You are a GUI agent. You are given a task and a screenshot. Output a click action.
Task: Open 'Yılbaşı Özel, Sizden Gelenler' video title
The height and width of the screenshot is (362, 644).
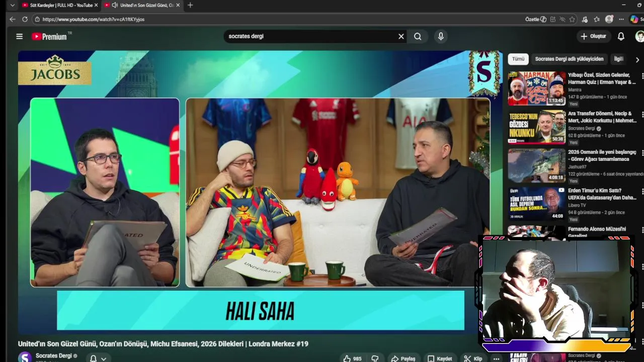click(x=602, y=78)
